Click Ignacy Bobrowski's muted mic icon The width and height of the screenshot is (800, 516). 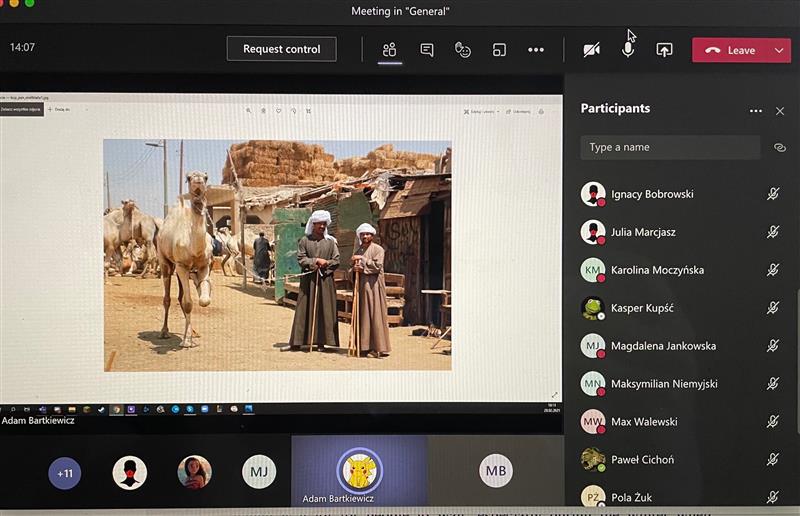click(773, 194)
